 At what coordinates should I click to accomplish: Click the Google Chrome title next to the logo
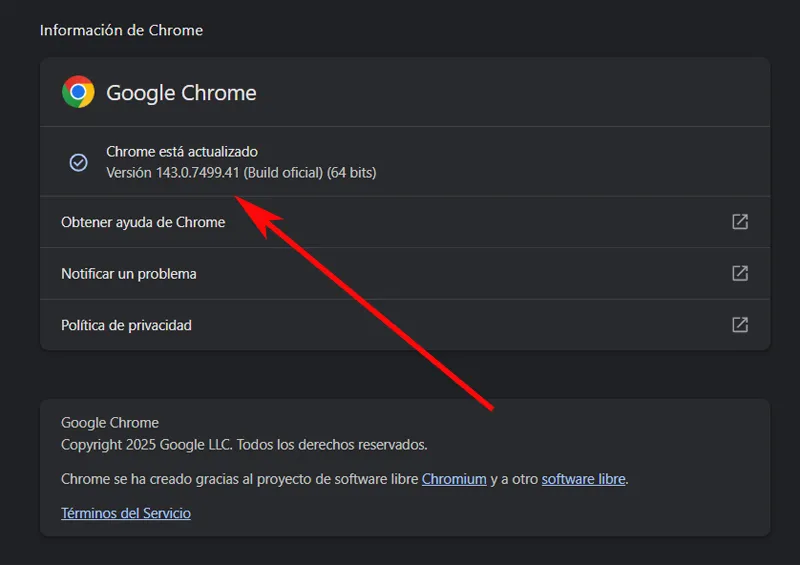tap(181, 93)
